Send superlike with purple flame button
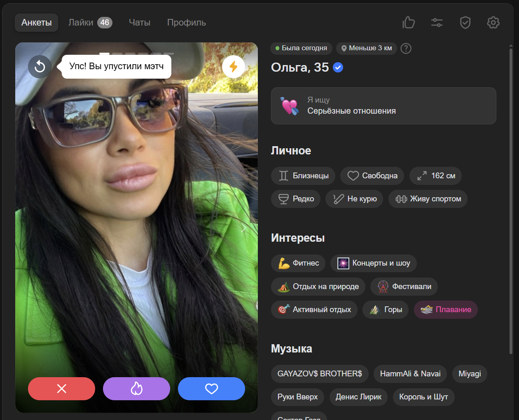 pos(136,389)
